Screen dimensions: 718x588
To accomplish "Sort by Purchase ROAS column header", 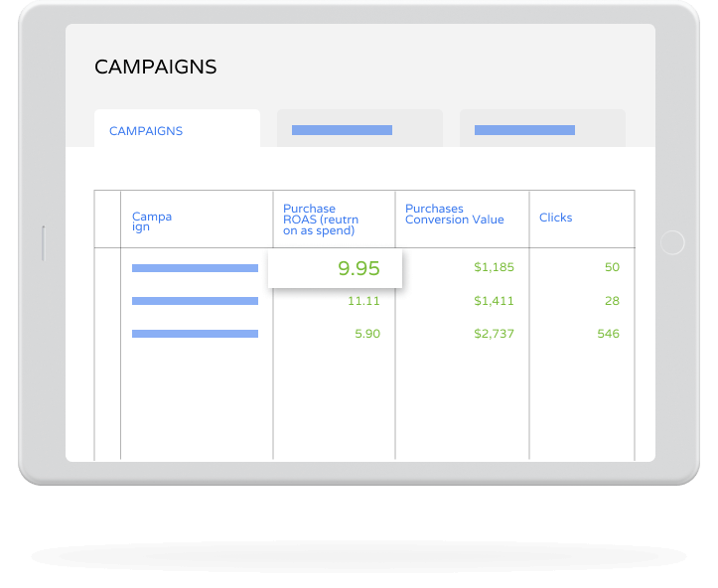I will pos(320,220).
